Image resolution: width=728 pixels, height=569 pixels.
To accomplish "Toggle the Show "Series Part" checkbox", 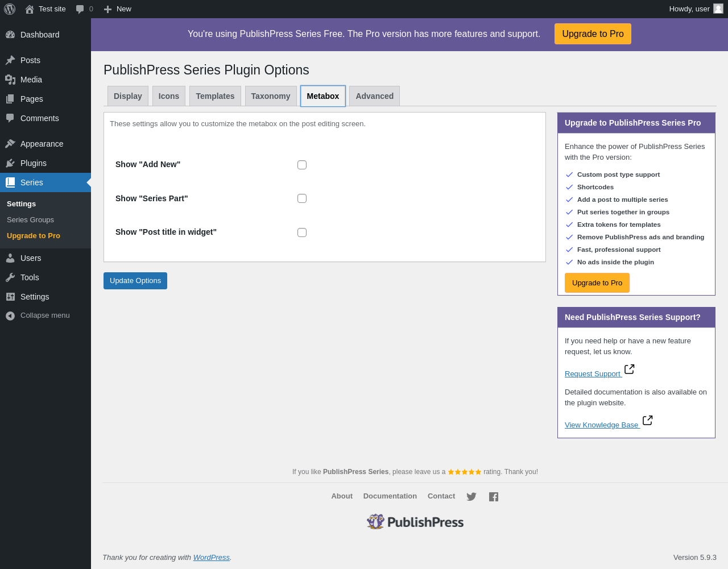I will 302,198.
